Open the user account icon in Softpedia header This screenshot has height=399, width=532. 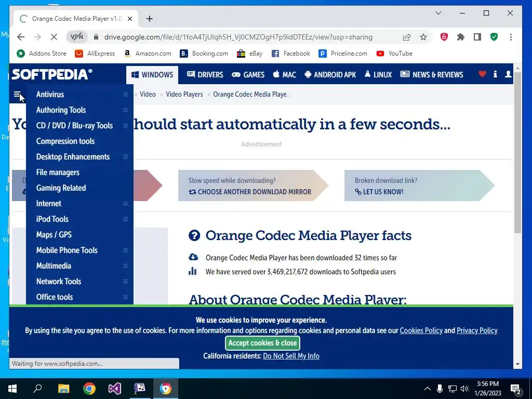pos(508,74)
